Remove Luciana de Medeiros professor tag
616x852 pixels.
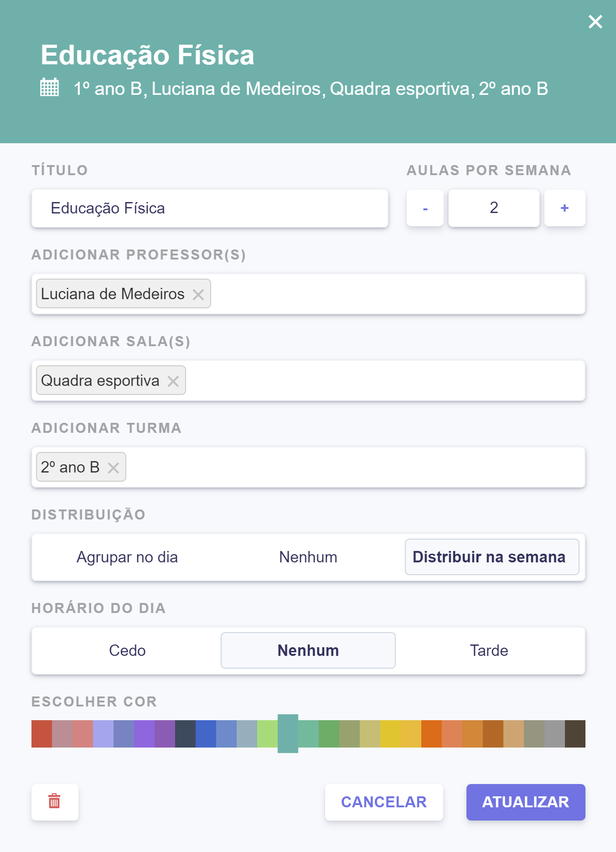click(198, 295)
